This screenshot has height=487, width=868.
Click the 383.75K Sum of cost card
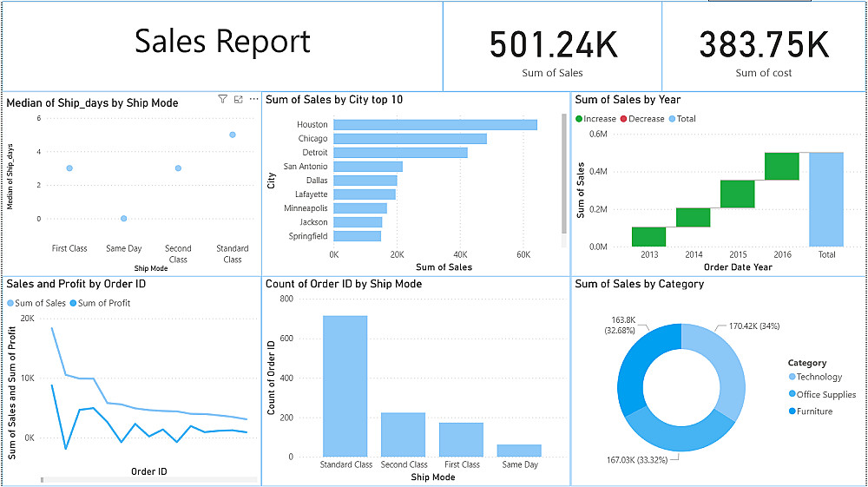pyautogui.click(x=763, y=46)
